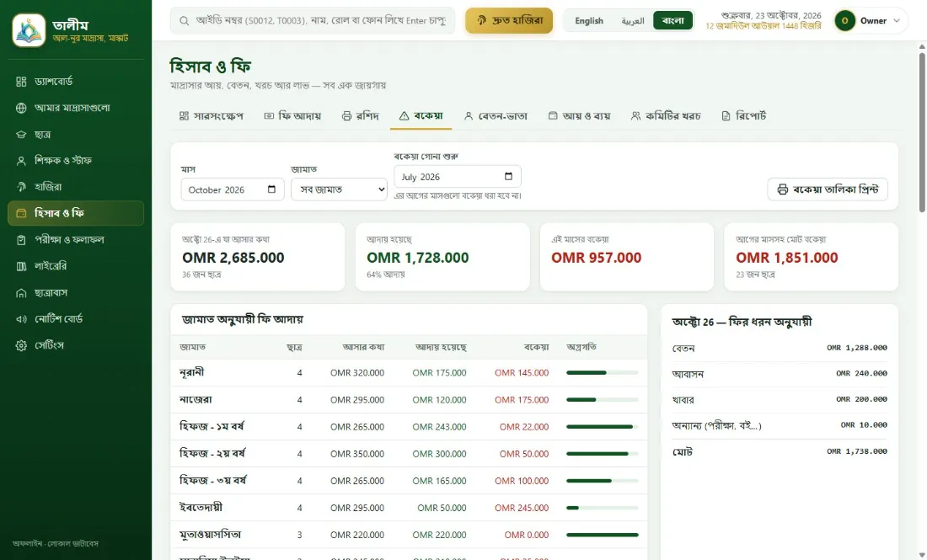Open the বেতন-ভাতা tab
This screenshot has width=927, height=560.
[496, 115]
